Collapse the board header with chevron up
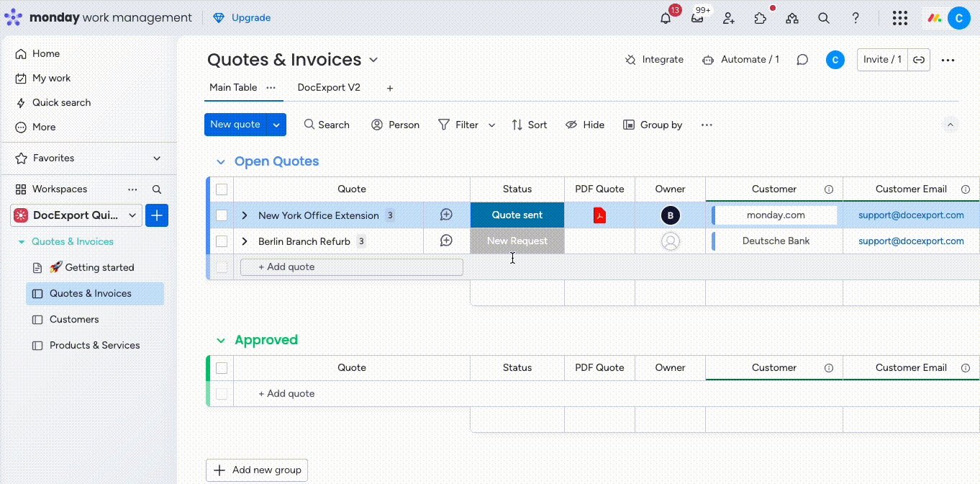980x484 pixels. 950,125
